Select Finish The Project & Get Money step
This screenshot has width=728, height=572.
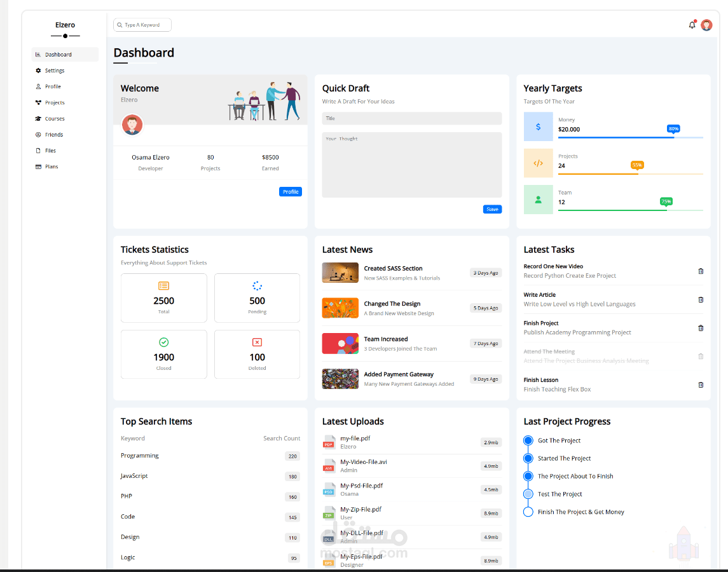coord(528,512)
